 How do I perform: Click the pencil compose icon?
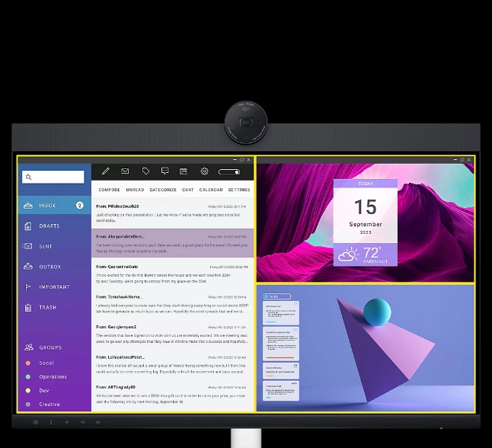[106, 171]
